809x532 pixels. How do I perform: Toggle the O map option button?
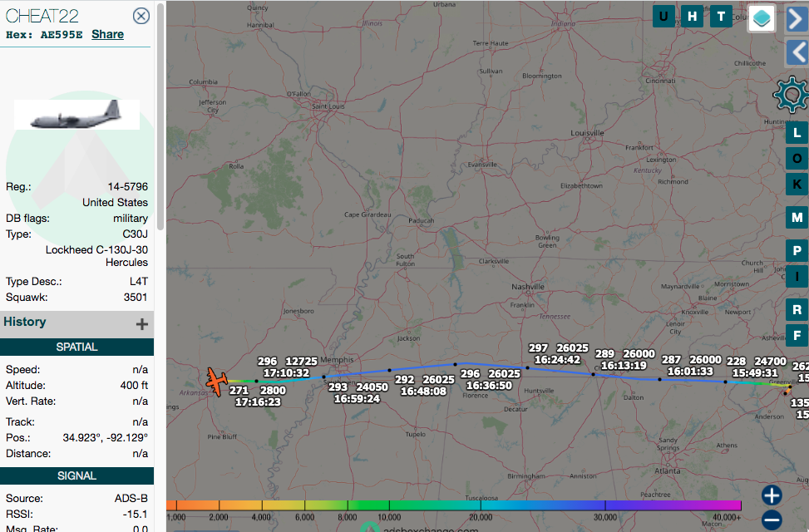(x=797, y=159)
